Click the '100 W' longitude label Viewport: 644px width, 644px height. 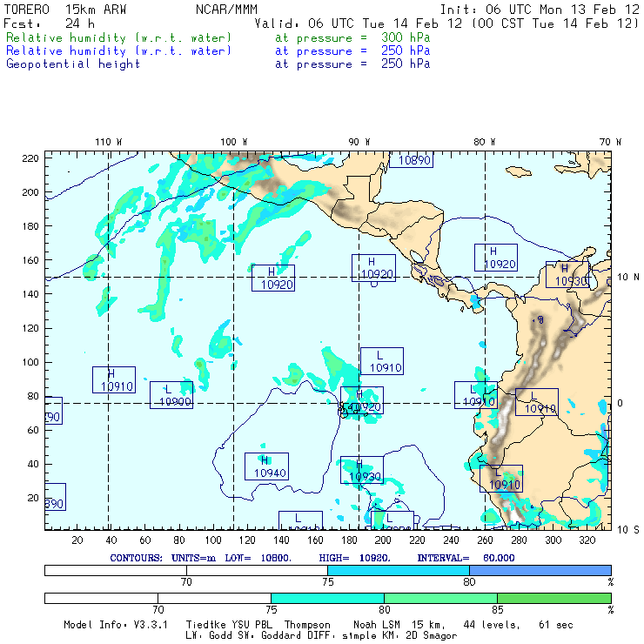click(x=234, y=142)
